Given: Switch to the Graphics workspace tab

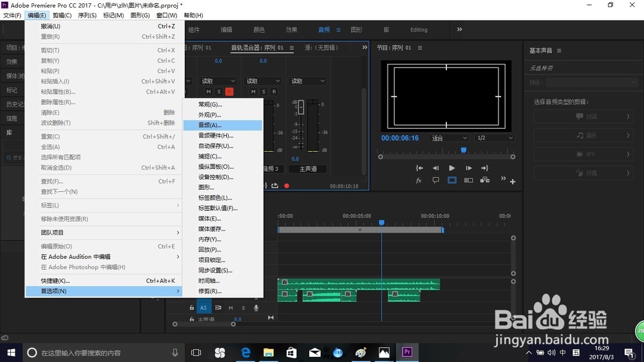Looking at the screenshot, I should tap(357, 30).
